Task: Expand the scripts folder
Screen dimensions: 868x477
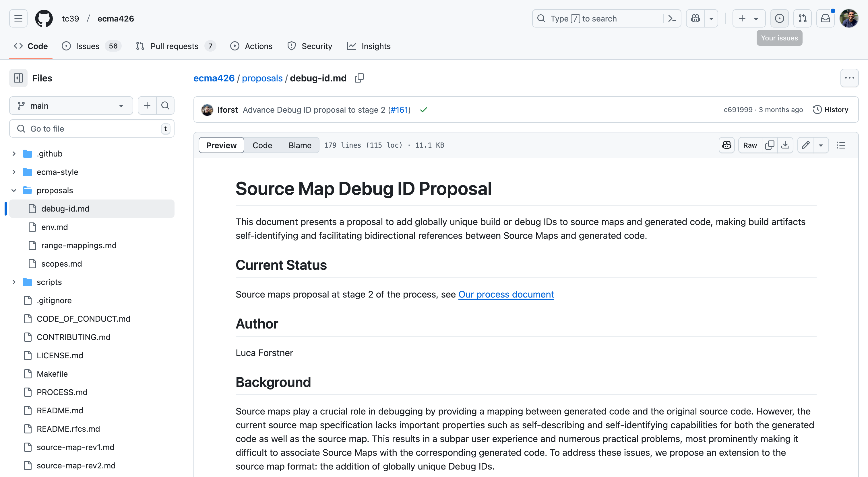Action: pos(14,282)
